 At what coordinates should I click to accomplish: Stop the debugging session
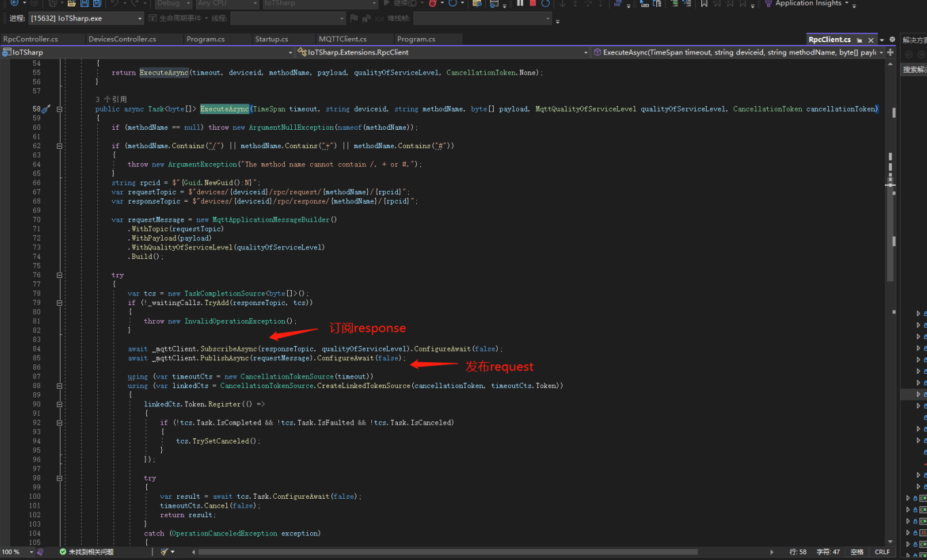(533, 4)
